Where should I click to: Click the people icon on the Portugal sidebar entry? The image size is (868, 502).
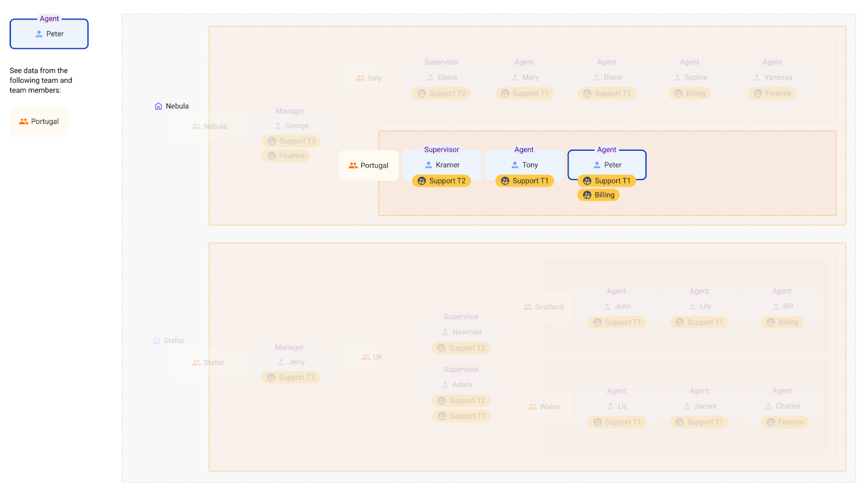click(23, 121)
